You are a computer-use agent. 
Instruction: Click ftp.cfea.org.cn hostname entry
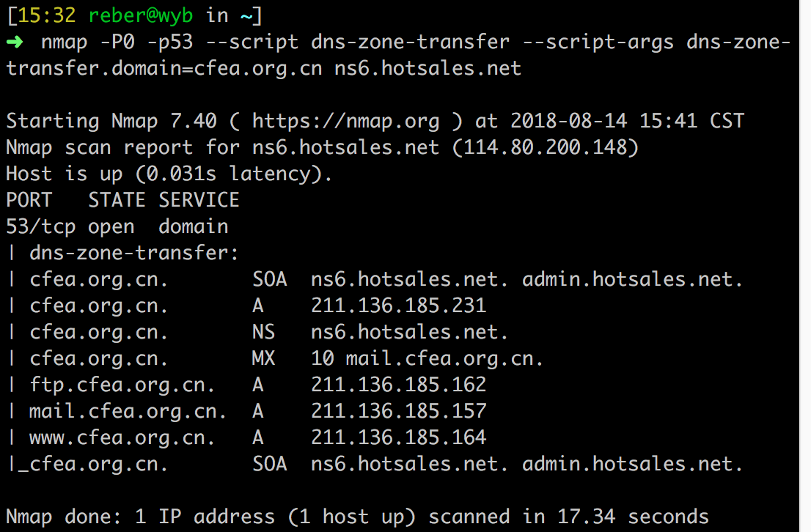coord(122,385)
